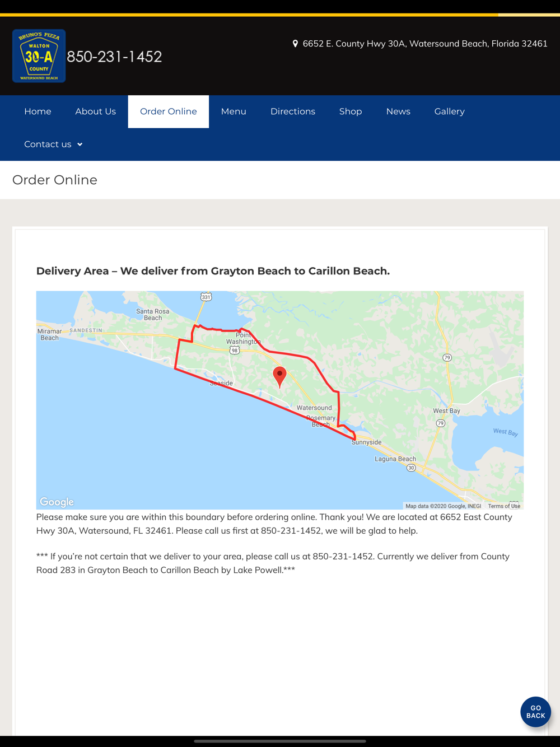Tap the address location pin icon
This screenshot has width=560, height=747.
pos(295,44)
